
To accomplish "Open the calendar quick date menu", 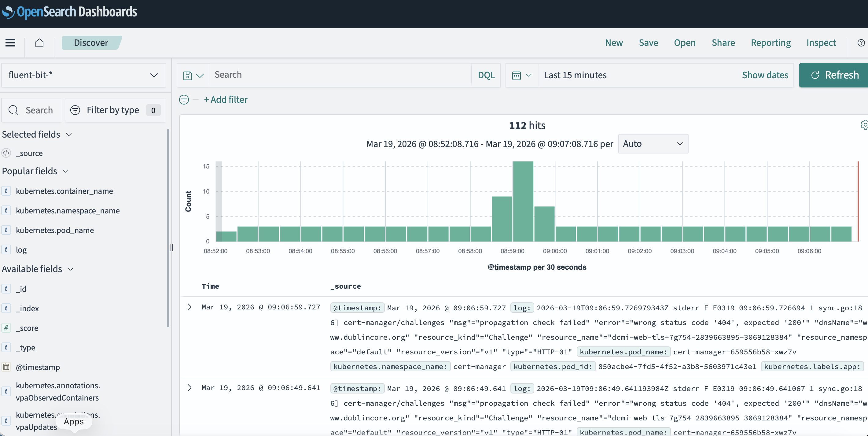I will coord(522,75).
